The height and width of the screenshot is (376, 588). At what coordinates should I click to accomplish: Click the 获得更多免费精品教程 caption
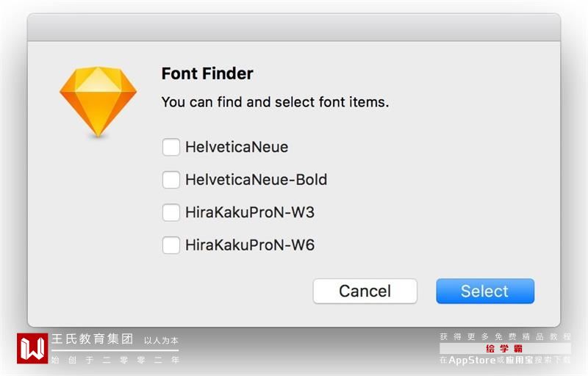click(504, 336)
